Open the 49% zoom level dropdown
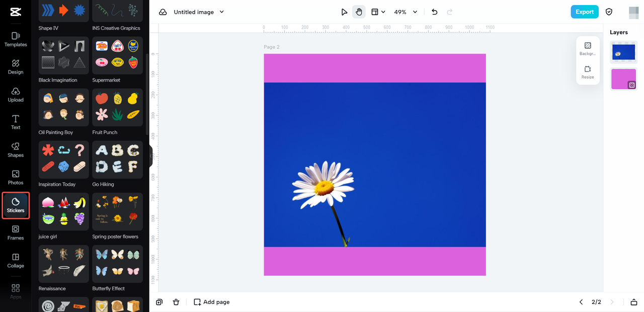The width and height of the screenshot is (644, 312). coord(406,12)
